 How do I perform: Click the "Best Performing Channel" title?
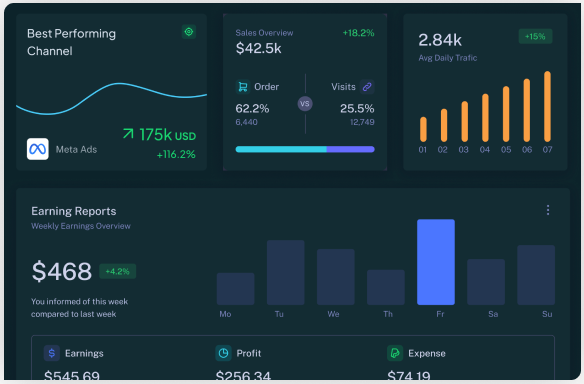[x=72, y=42]
